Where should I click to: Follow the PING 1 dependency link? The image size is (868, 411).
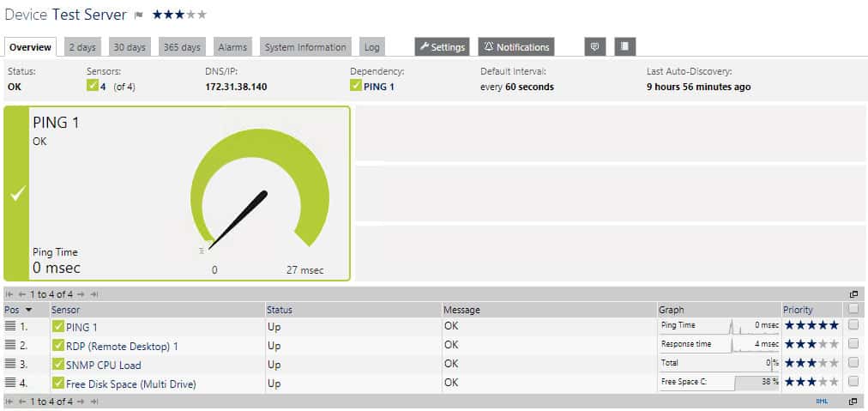[379, 87]
